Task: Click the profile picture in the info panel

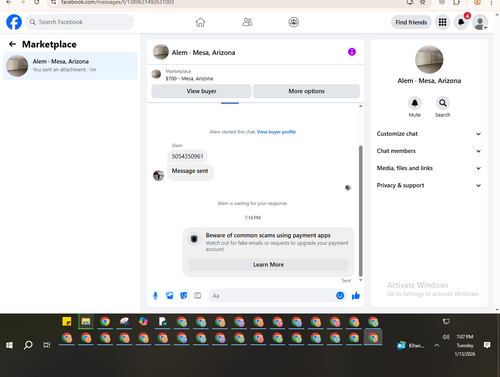Action: click(x=429, y=59)
